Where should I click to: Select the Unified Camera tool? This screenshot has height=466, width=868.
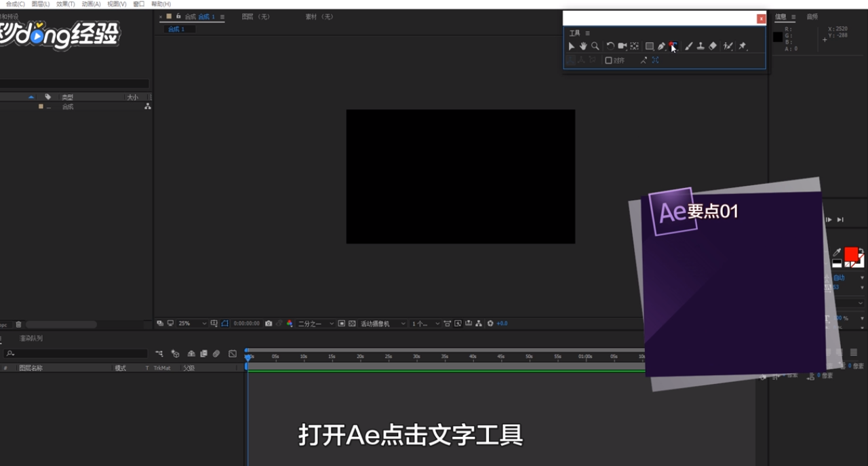click(622, 46)
